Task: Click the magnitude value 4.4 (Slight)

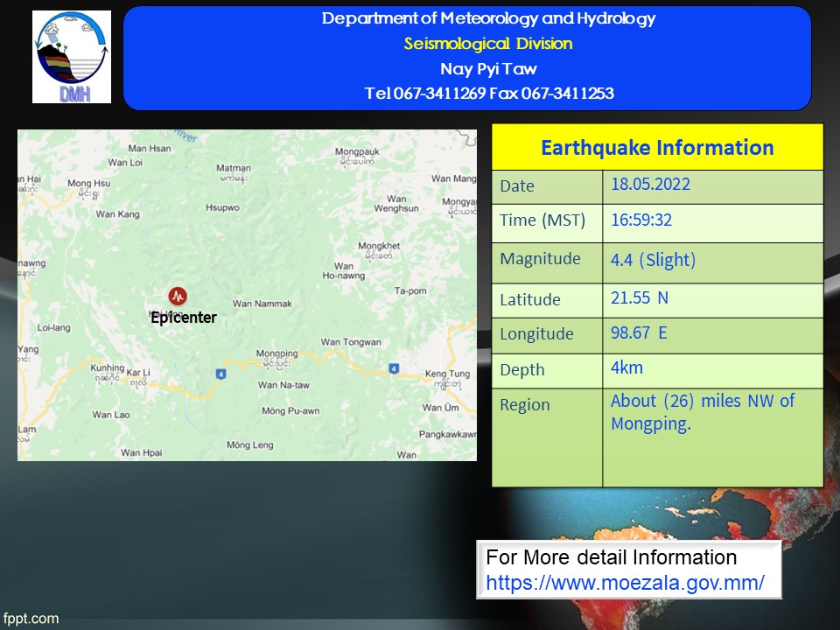Action: (x=653, y=260)
